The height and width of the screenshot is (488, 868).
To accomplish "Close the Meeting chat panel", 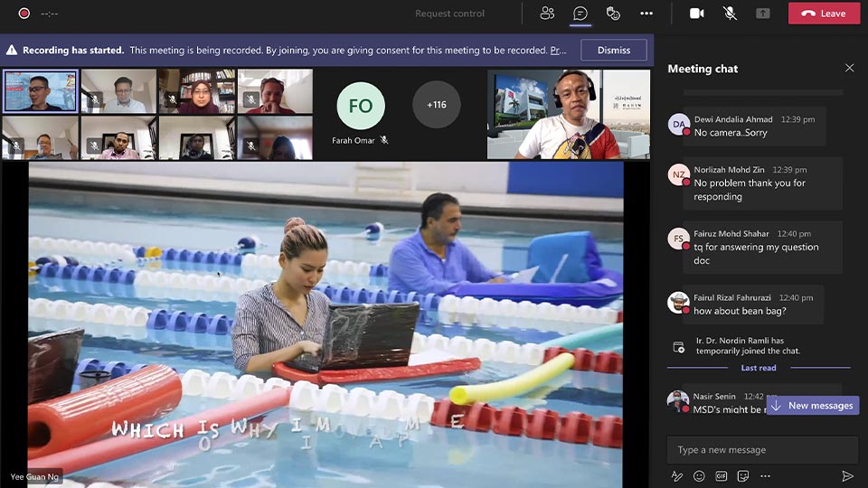I will (849, 68).
